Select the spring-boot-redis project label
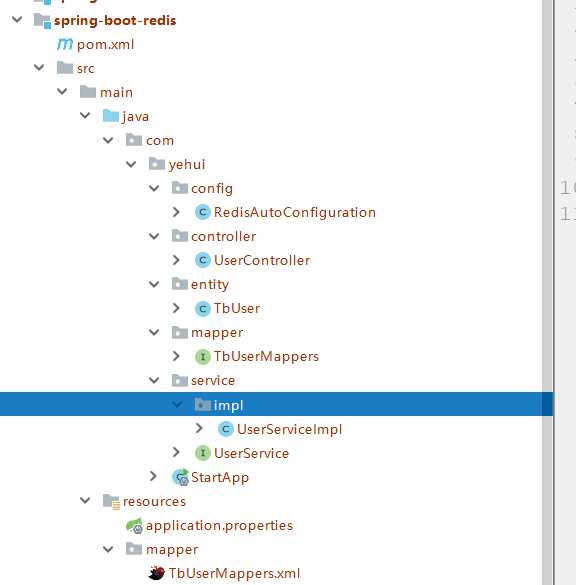 [x=115, y=21]
